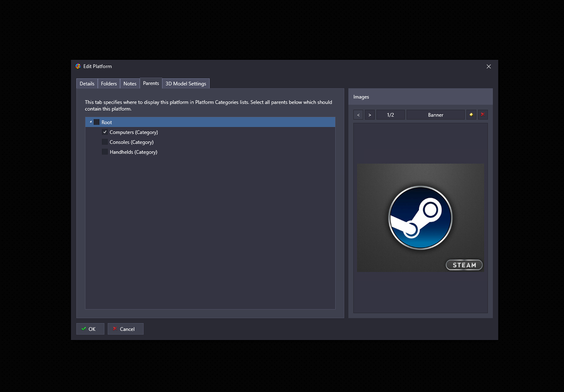Image resolution: width=564 pixels, height=392 pixels.
Task: Check the Handhelds (Category) checkbox
Action: point(105,152)
